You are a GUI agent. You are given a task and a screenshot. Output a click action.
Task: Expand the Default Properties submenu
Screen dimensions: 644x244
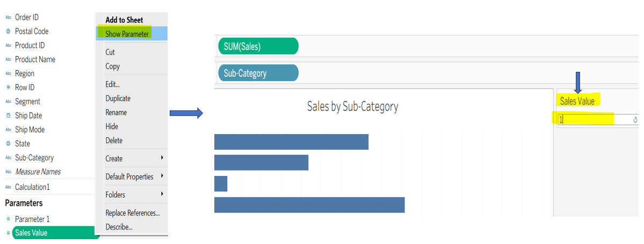coord(162,176)
